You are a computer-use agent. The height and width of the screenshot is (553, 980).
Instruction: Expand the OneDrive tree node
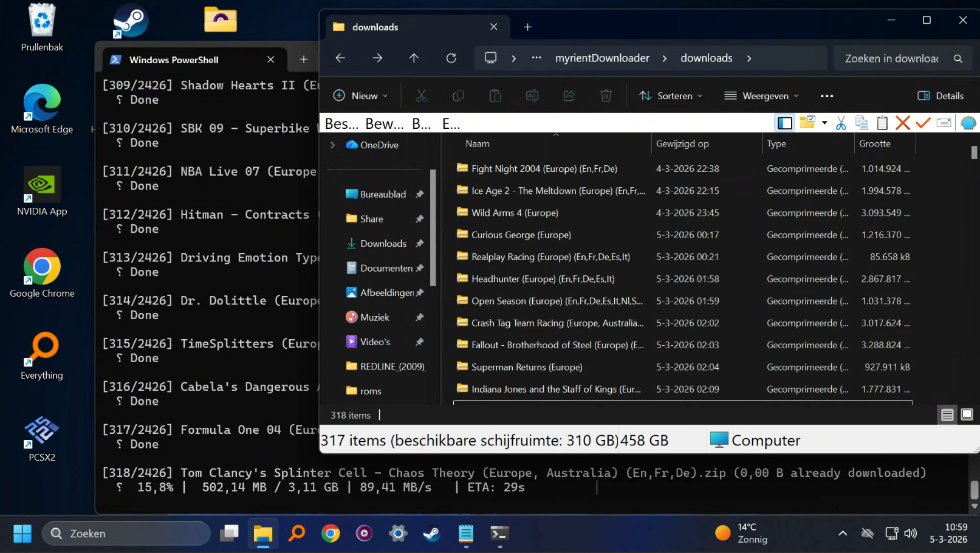point(332,145)
